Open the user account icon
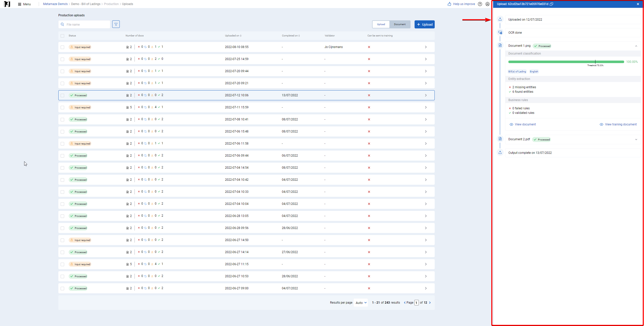The image size is (644, 326). tap(488, 4)
